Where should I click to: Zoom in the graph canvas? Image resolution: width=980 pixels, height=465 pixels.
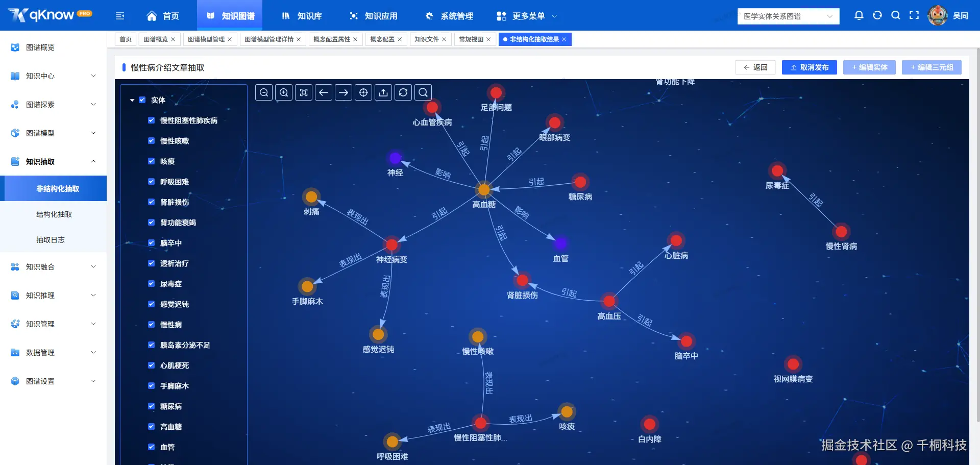(284, 92)
